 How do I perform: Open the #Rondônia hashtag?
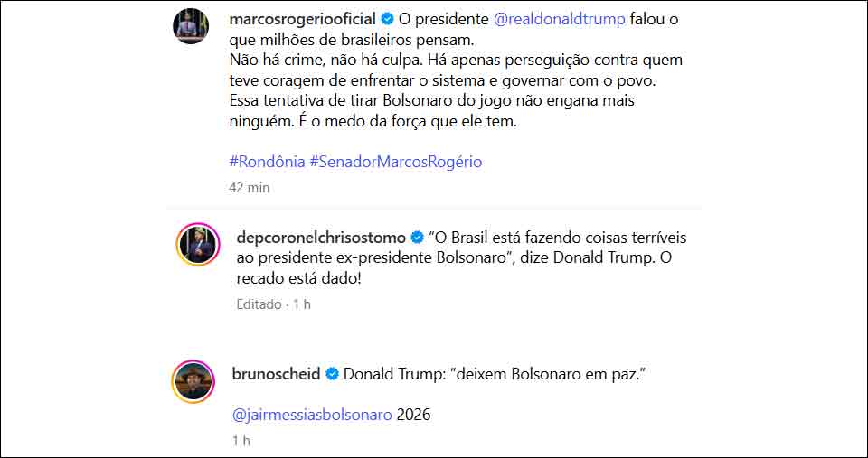(267, 162)
